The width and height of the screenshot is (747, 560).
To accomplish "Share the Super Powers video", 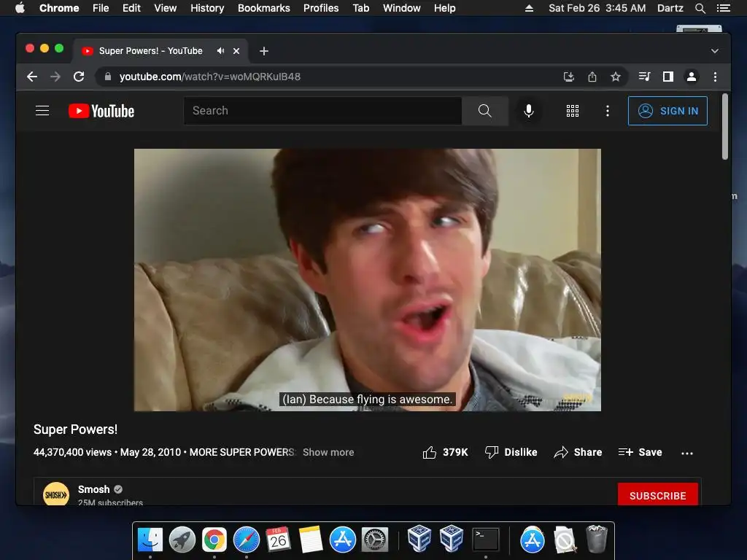I will pyautogui.click(x=578, y=452).
